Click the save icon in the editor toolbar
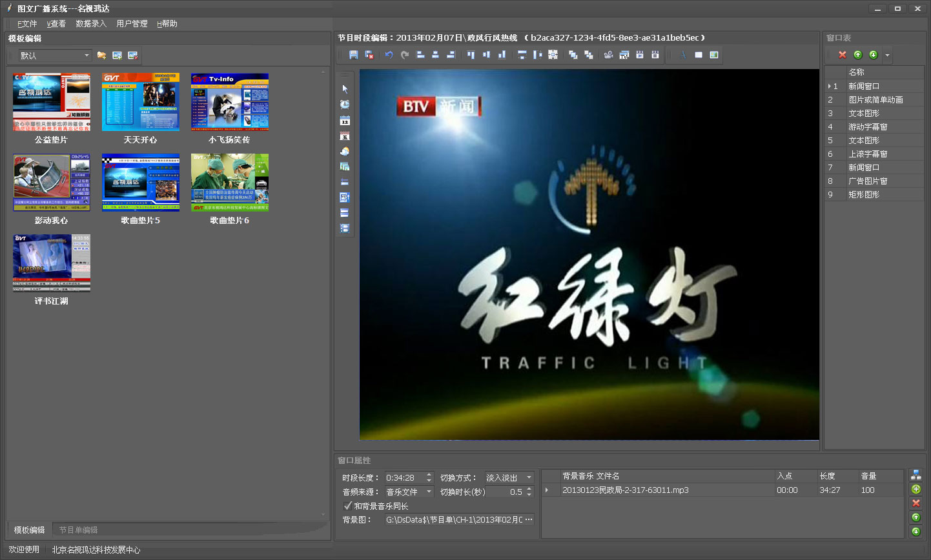The width and height of the screenshot is (931, 560). [353, 55]
